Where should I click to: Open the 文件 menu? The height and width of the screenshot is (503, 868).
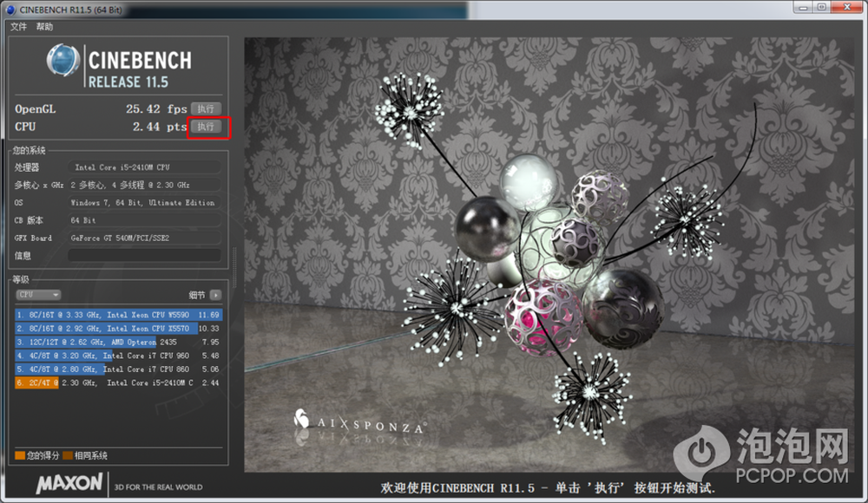[18, 27]
